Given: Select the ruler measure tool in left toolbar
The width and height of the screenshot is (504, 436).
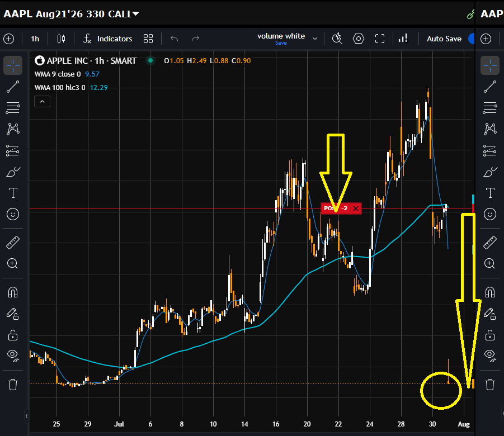Looking at the screenshot, I should [x=13, y=243].
